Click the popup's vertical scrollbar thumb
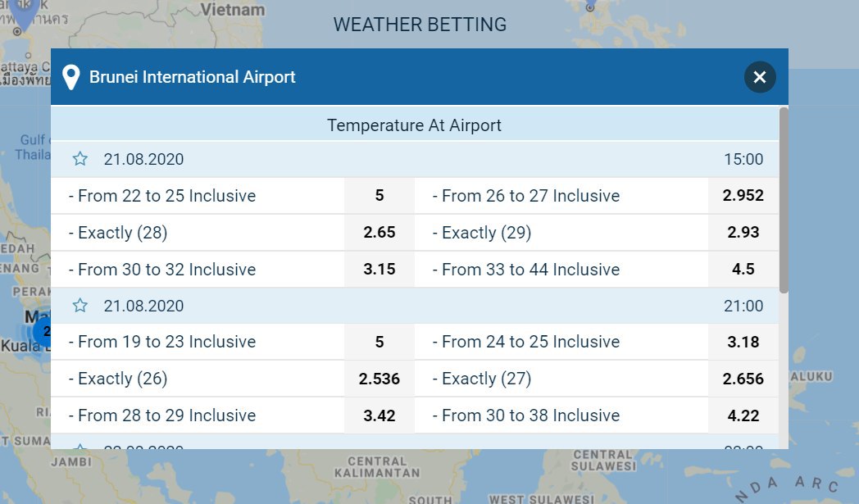Image resolution: width=859 pixels, height=504 pixels. 784,200
